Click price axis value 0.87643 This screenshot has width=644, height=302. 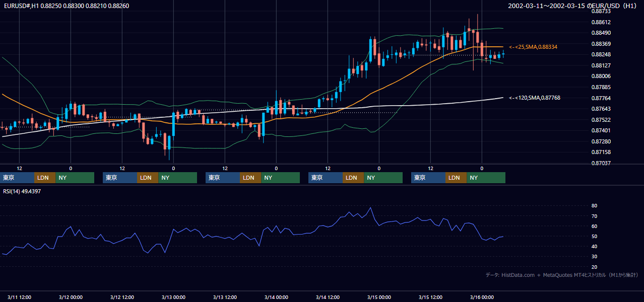coord(602,109)
